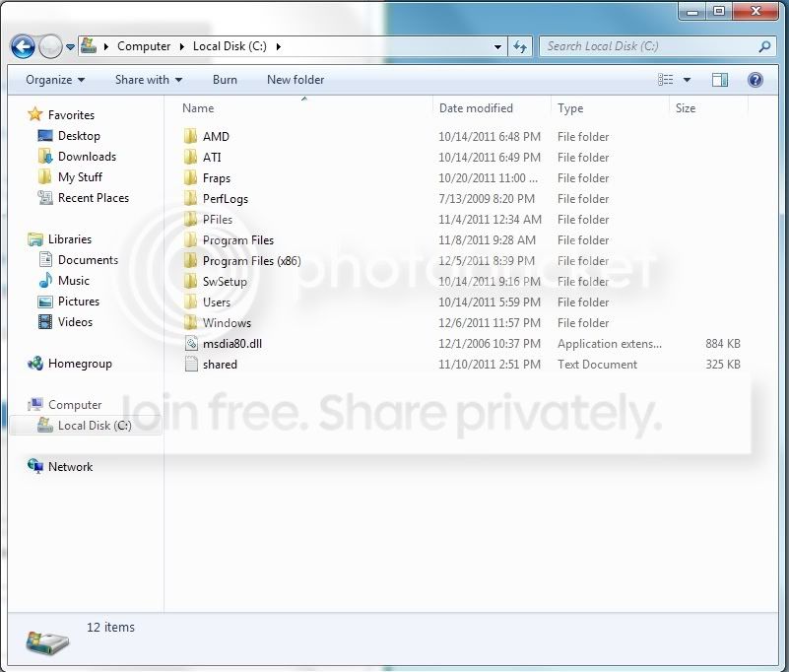Open the address bar previous locations dropdown
Screen dimensions: 789x672
point(497,47)
